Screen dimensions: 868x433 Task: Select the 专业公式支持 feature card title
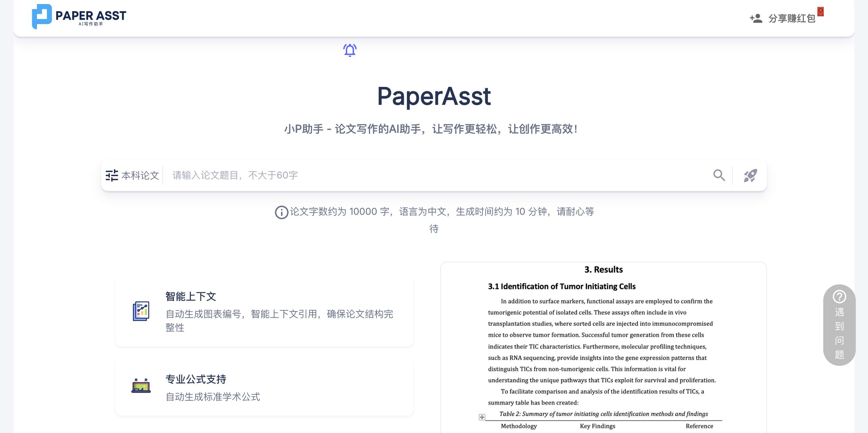coord(196,379)
